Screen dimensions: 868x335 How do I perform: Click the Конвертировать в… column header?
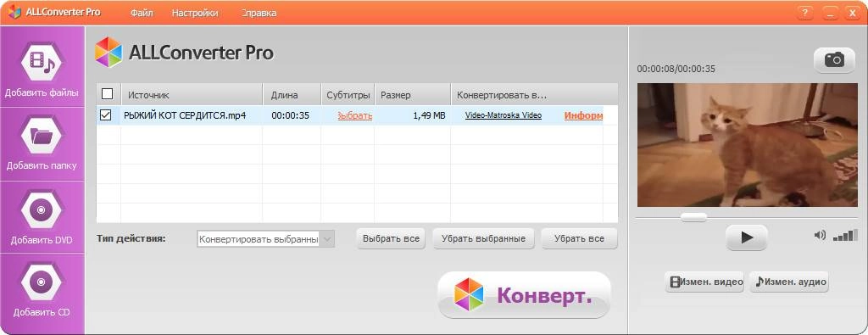point(534,95)
